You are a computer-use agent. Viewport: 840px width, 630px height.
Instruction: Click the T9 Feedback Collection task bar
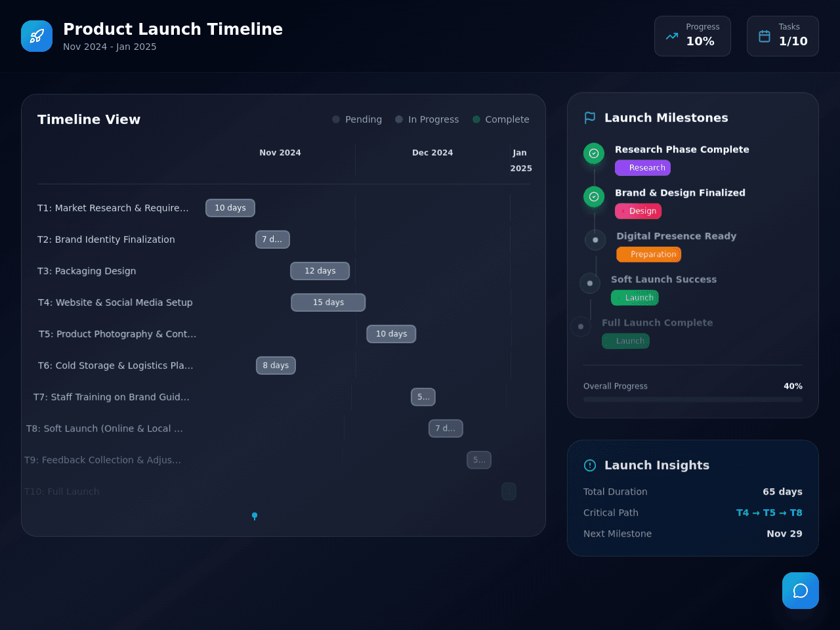479,460
